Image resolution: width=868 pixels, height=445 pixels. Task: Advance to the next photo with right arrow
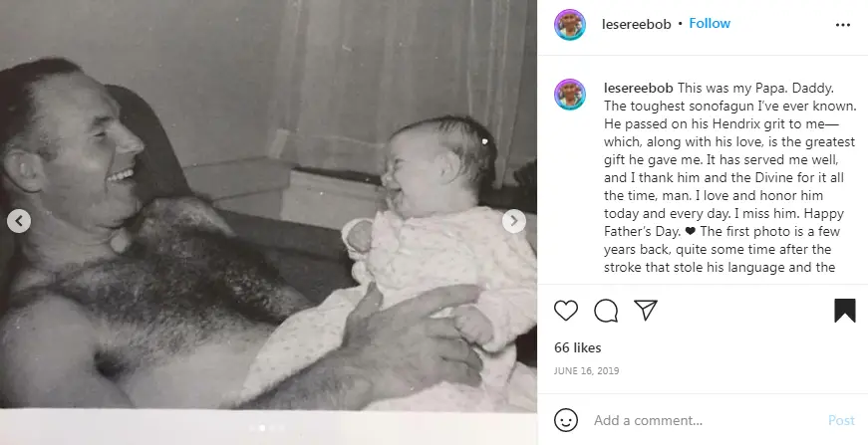coord(513,221)
